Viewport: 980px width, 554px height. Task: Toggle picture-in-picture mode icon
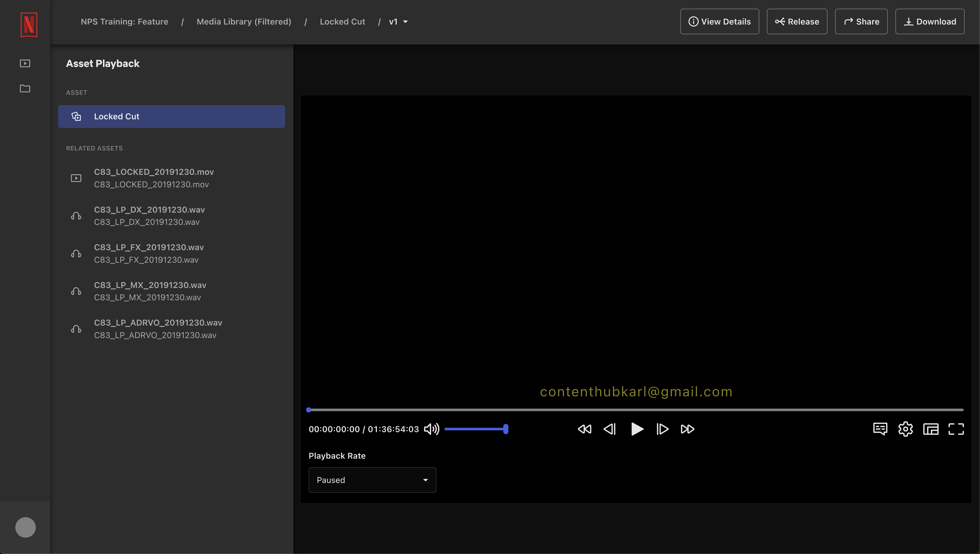[x=931, y=429]
